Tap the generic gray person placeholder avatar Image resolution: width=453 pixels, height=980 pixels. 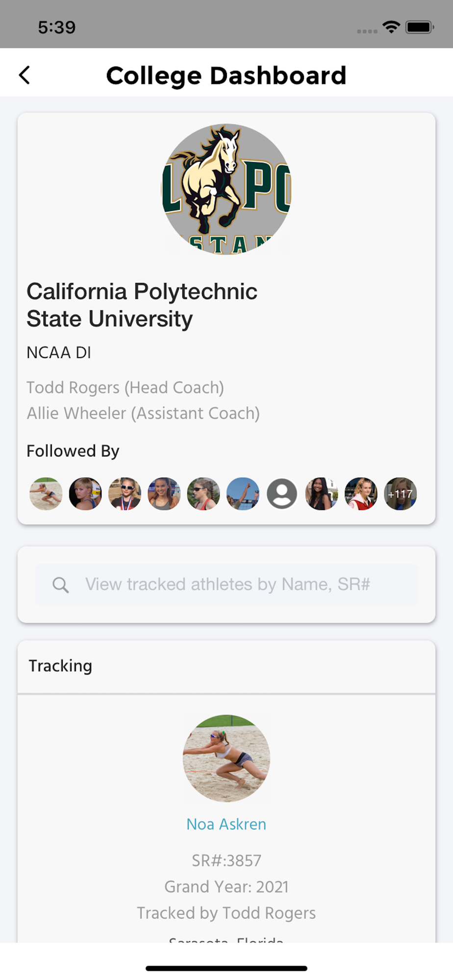tap(282, 494)
